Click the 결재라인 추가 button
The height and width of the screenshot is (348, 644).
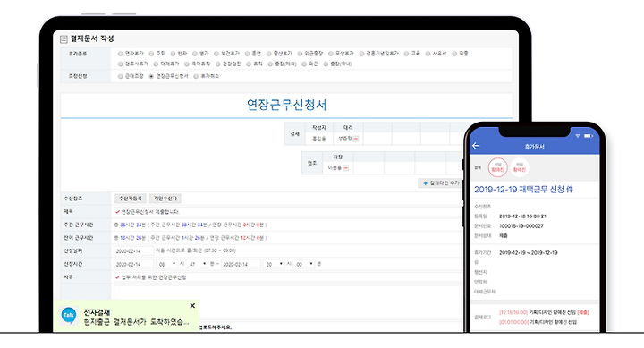pyautogui.click(x=442, y=183)
